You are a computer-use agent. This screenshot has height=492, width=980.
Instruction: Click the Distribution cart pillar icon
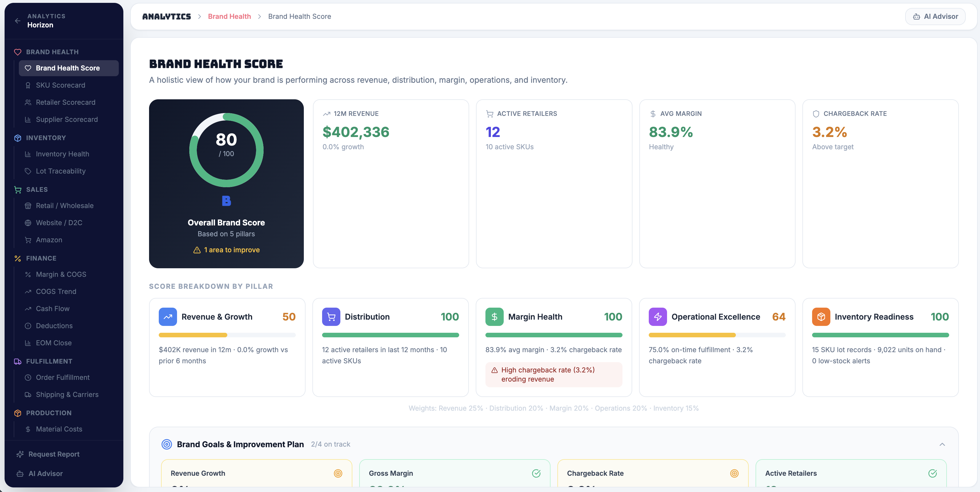pyautogui.click(x=331, y=317)
